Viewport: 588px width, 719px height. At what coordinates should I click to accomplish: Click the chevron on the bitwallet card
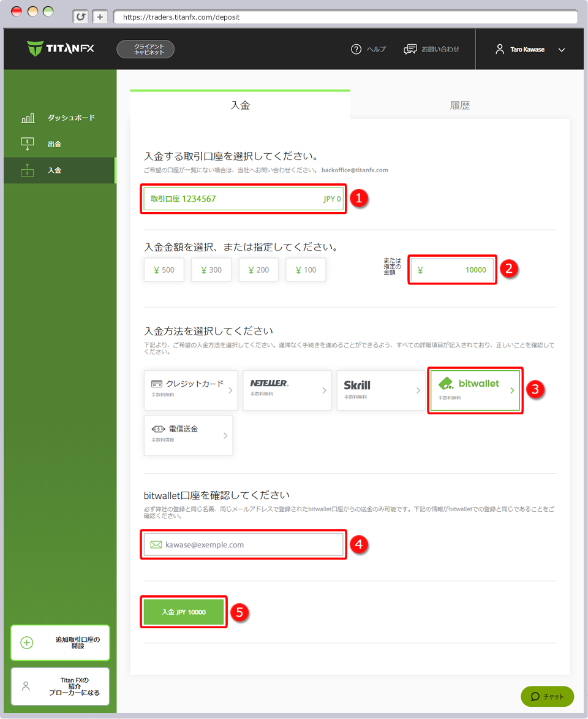pos(513,390)
